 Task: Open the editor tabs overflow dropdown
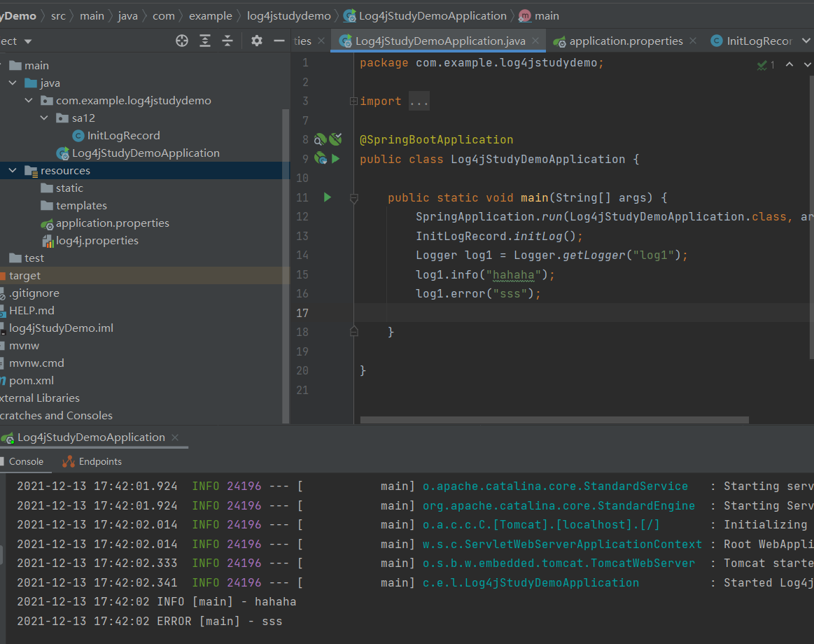806,41
